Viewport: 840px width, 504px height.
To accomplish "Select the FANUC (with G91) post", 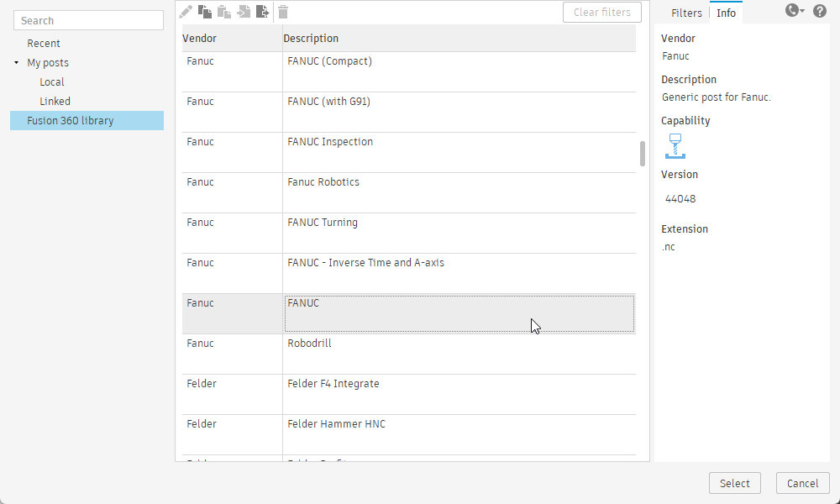I will click(x=459, y=113).
